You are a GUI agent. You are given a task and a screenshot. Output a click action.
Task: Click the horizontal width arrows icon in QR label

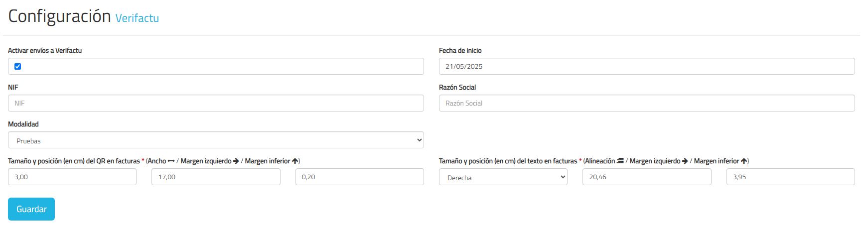point(171,161)
